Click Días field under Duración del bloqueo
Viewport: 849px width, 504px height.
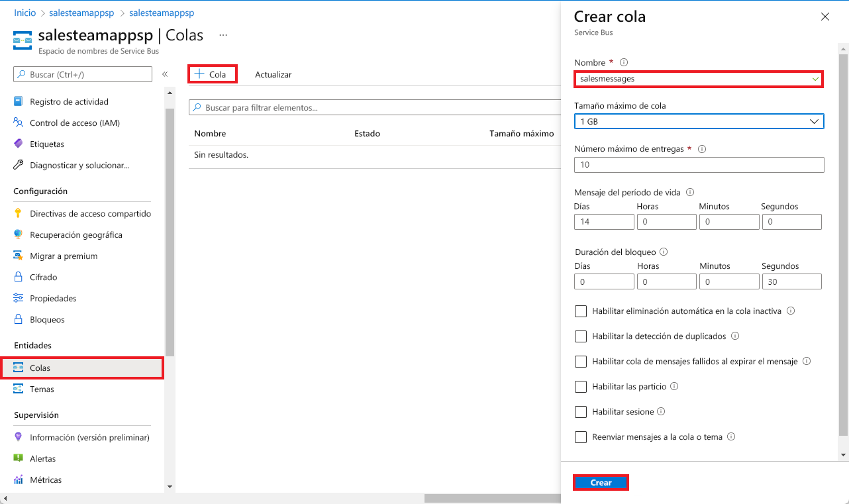[605, 281]
